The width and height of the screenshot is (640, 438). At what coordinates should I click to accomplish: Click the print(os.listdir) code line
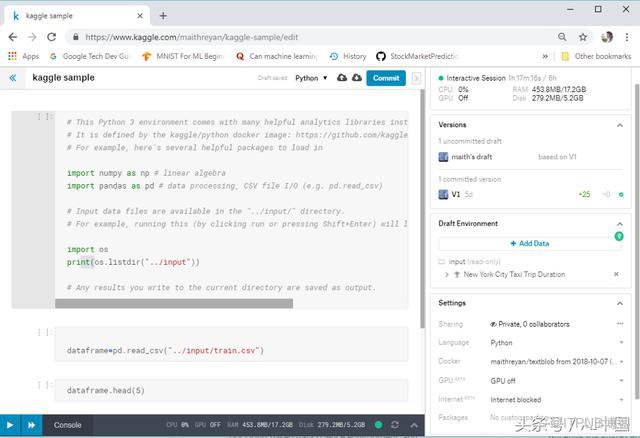tap(133, 262)
